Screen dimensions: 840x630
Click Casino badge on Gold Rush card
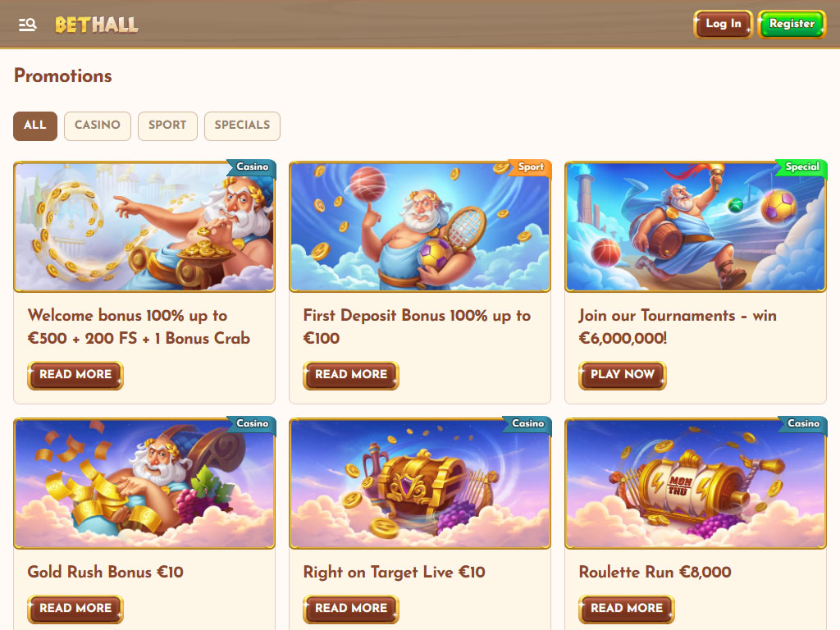click(x=253, y=424)
